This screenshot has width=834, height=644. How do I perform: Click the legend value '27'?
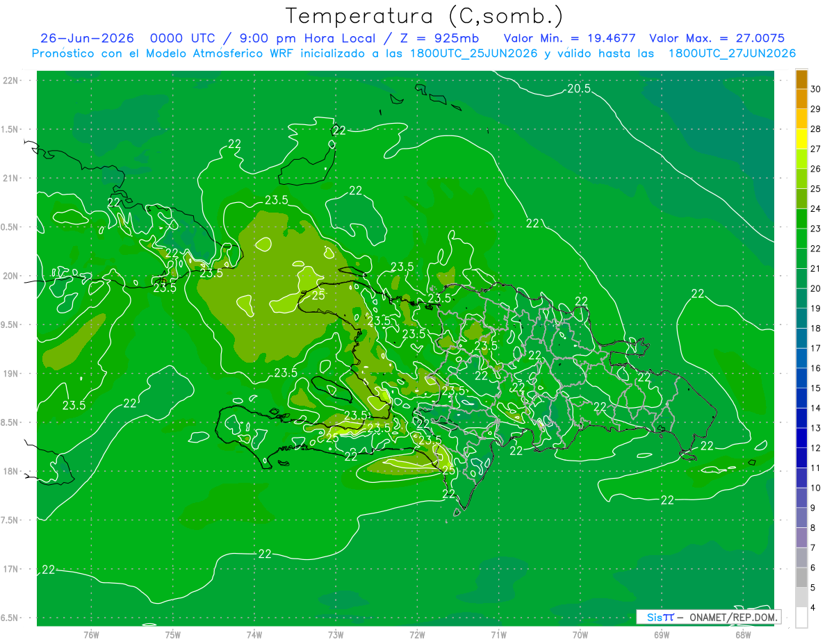(815, 149)
